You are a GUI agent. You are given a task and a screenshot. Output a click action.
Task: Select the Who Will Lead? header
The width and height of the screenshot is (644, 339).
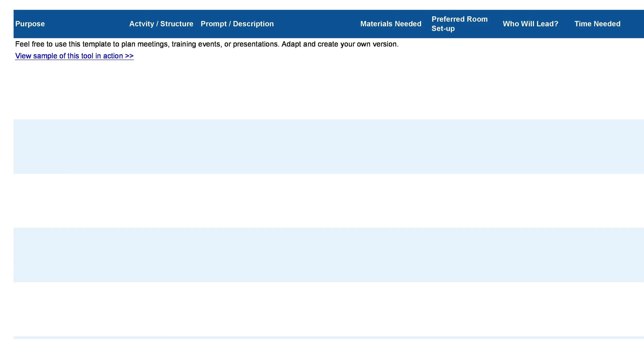click(x=530, y=24)
